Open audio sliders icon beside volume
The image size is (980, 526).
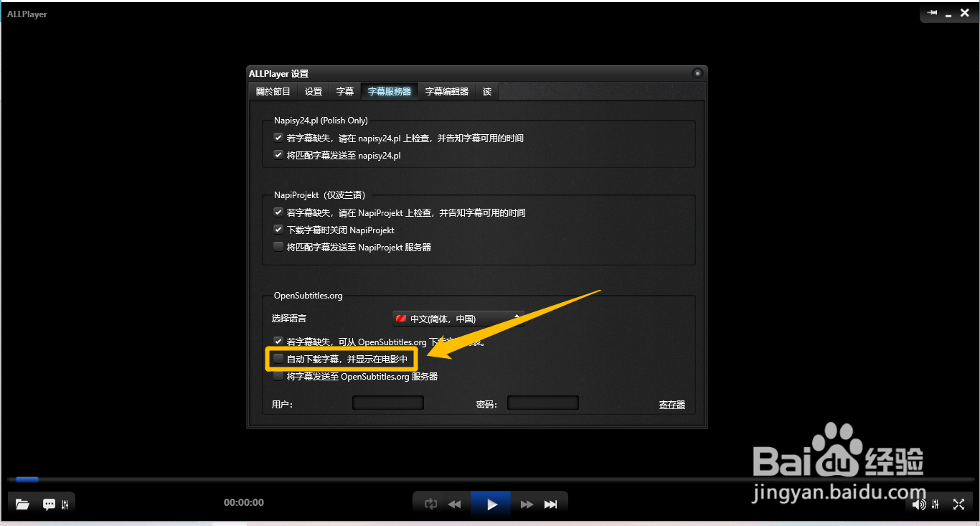pos(936,504)
